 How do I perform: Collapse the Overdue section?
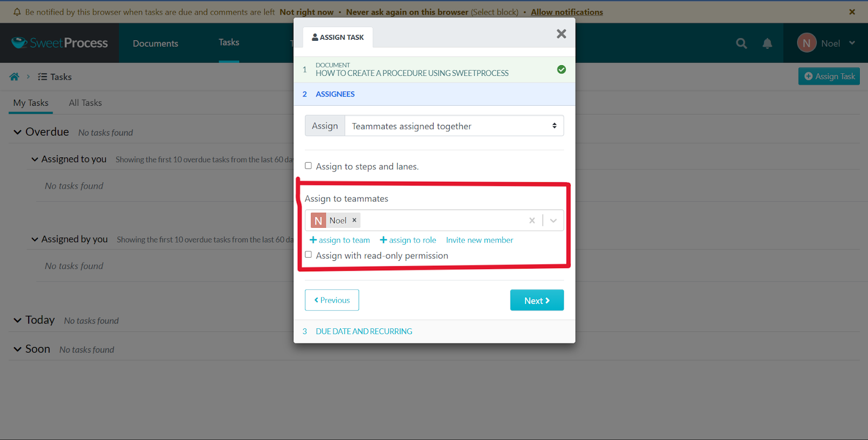click(x=17, y=132)
